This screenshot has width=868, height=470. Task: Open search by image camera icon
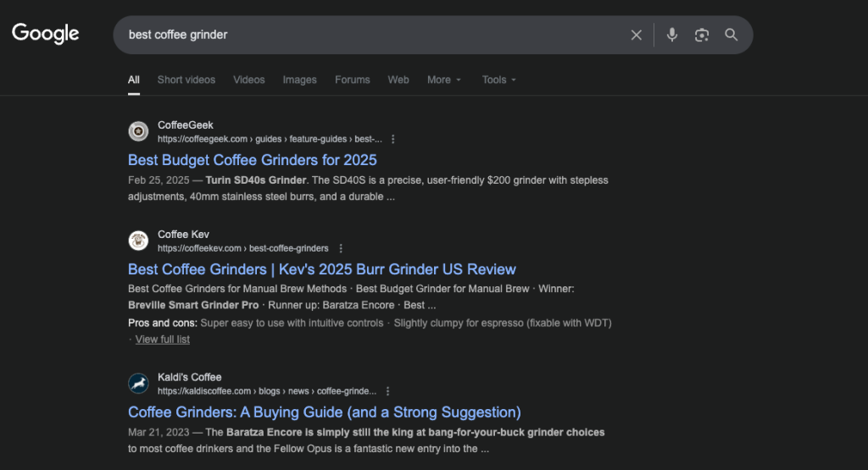(701, 35)
